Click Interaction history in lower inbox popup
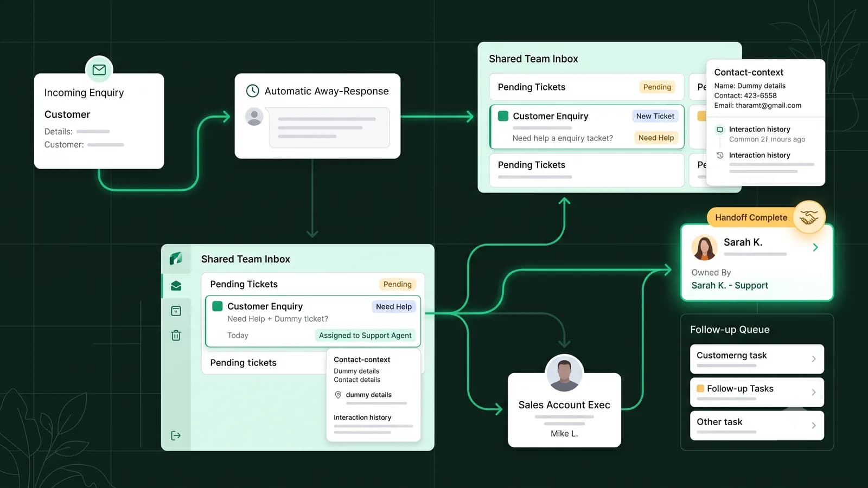The image size is (868, 488). (362, 418)
